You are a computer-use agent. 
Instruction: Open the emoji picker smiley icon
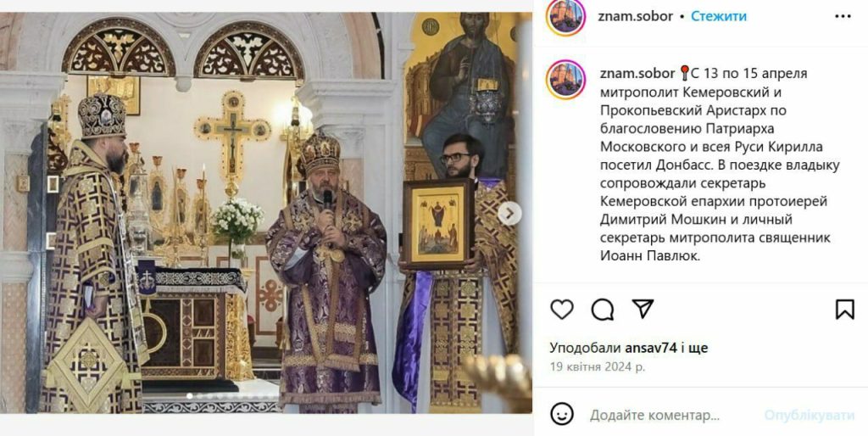(562, 415)
